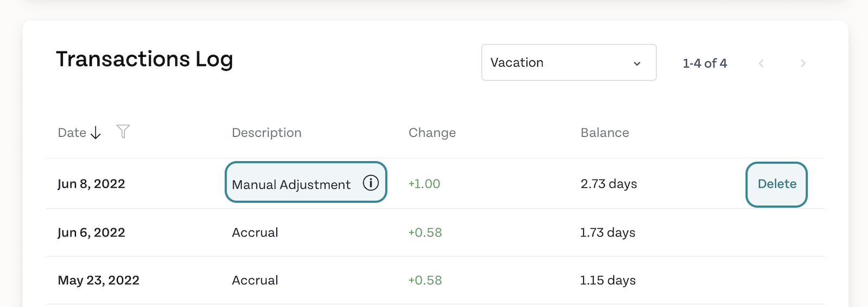868x307 pixels.
Task: Select the May 23, 2022 accrual row
Action: 436,280
